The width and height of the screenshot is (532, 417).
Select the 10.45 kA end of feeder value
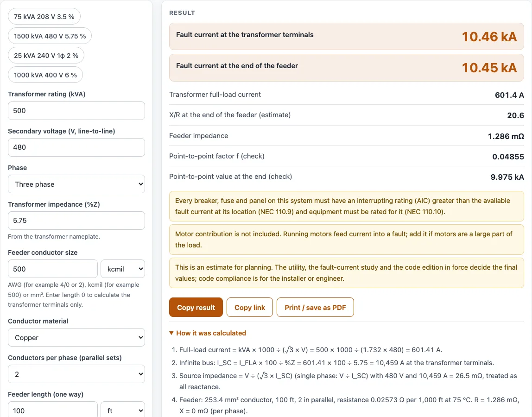(x=489, y=68)
